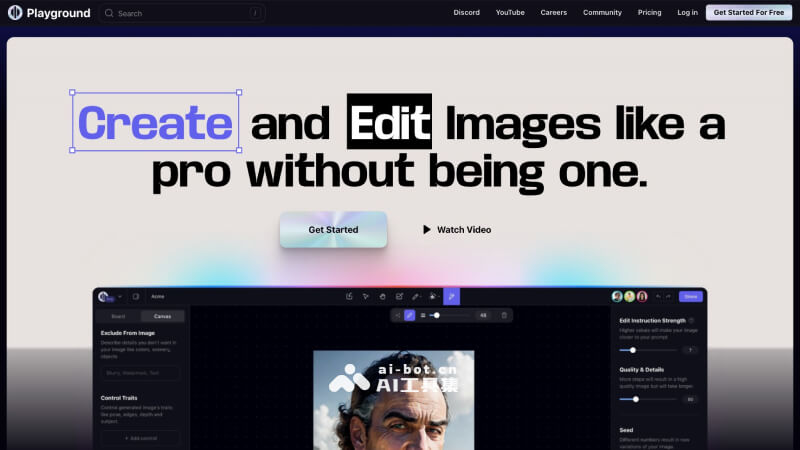Switch to the Canvas tab
The width and height of the screenshot is (800, 450).
(x=162, y=316)
